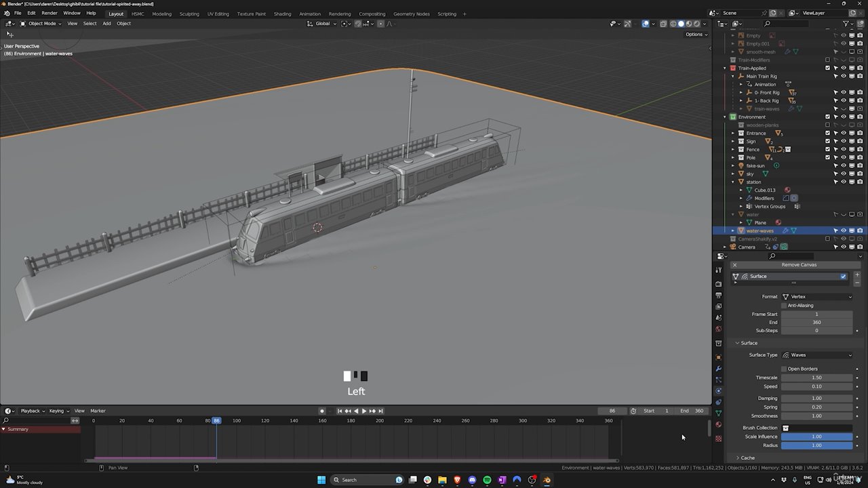
Task: Click the Timescale value field
Action: pyautogui.click(x=816, y=378)
